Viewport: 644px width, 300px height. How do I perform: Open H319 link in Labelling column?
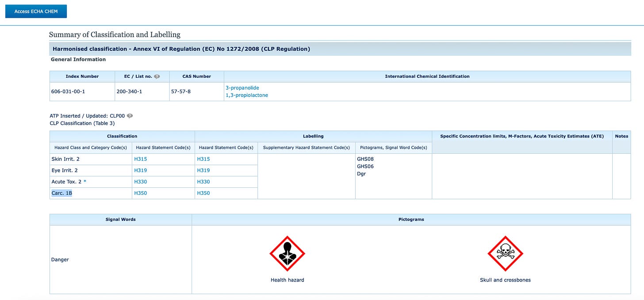[203, 170]
